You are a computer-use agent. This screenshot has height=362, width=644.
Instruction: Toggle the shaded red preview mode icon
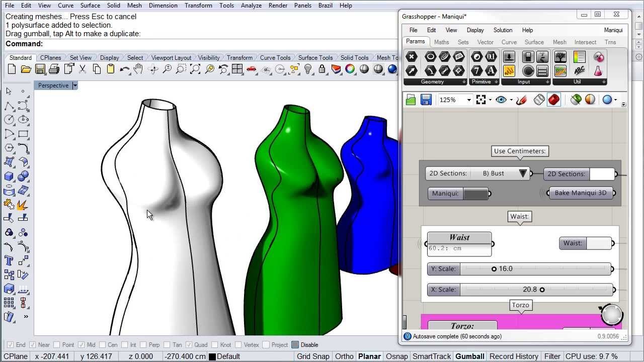tap(554, 100)
